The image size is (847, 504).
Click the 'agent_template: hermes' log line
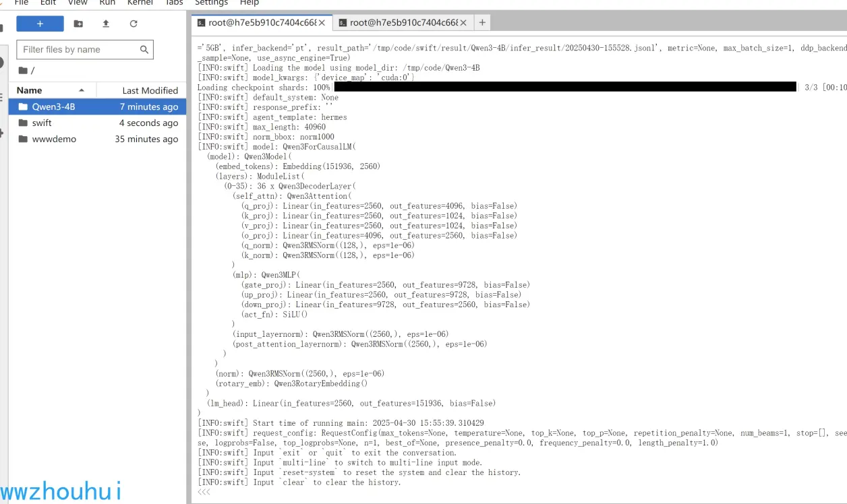[x=272, y=117]
